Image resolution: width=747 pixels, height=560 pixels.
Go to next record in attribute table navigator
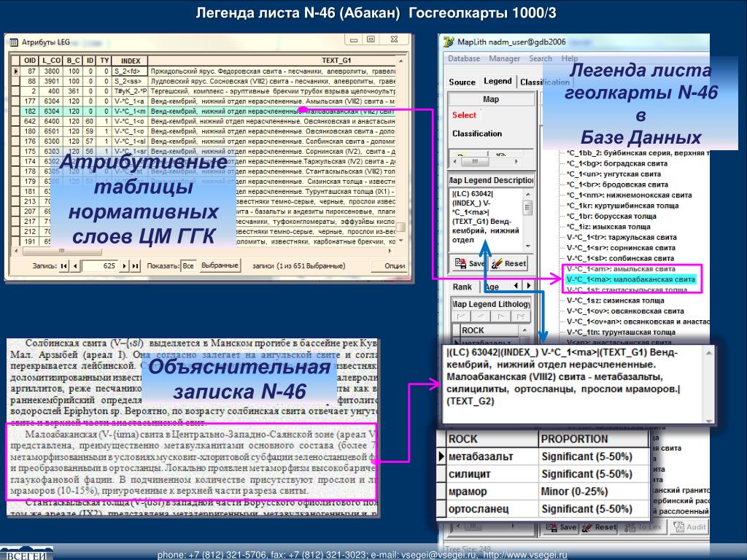(x=124, y=265)
